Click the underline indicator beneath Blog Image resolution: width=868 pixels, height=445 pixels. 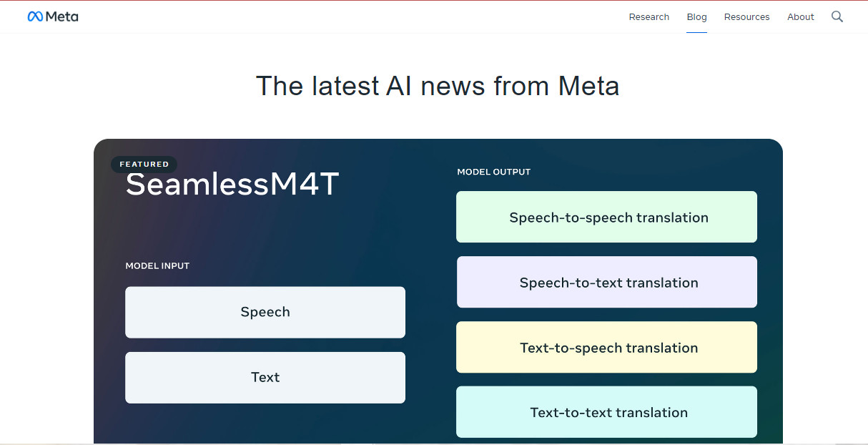(696, 32)
